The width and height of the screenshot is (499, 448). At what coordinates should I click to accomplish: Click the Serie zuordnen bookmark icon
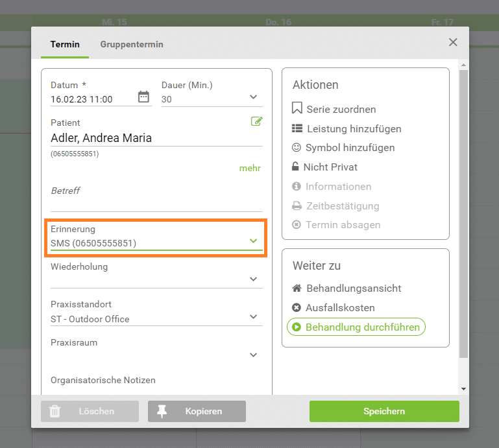point(297,108)
